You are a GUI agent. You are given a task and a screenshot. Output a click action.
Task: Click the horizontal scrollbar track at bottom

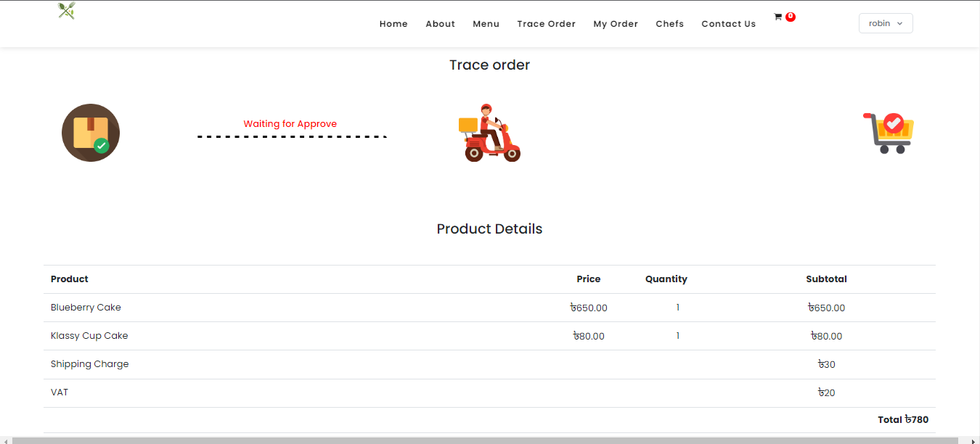pyautogui.click(x=486, y=440)
